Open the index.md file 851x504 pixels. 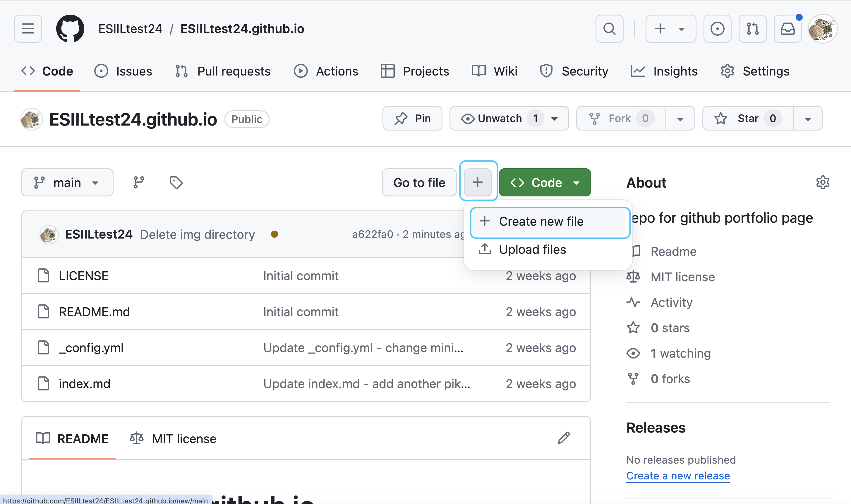click(x=85, y=384)
